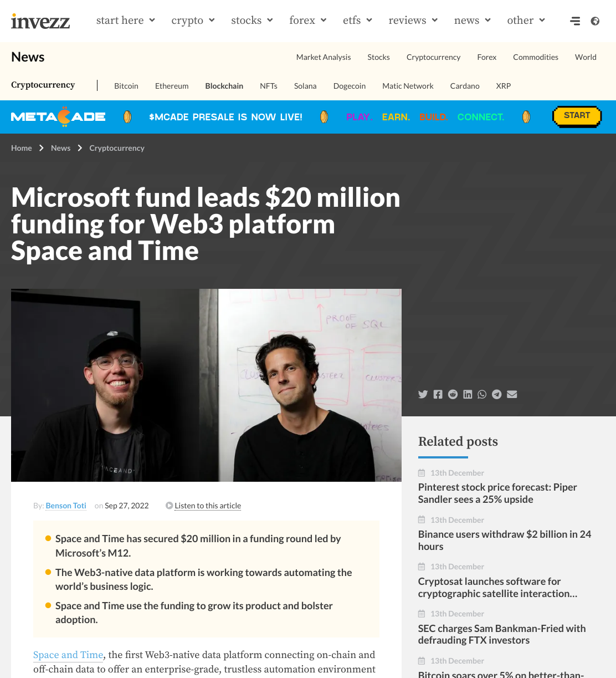
Task: Share article by email icon
Action: [512, 394]
